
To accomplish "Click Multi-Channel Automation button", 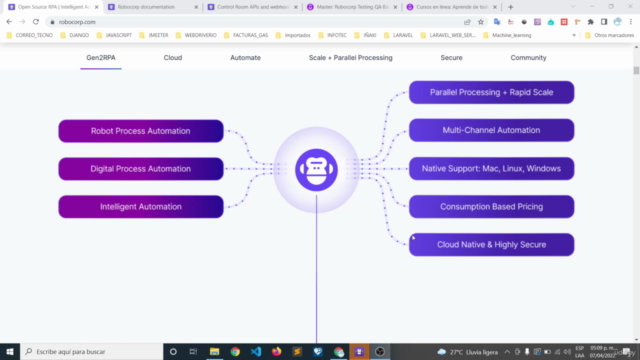I will tap(491, 130).
